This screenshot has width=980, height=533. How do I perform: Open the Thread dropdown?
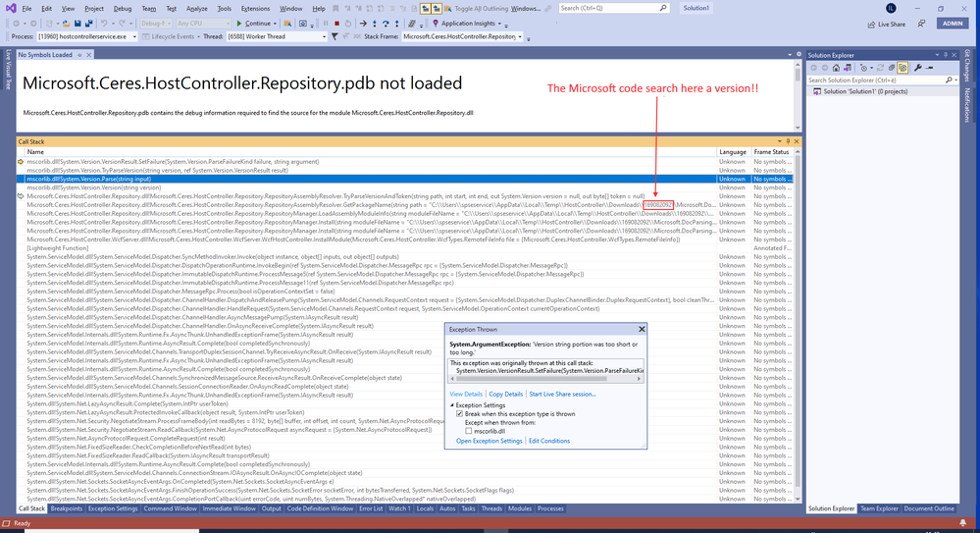(x=324, y=36)
